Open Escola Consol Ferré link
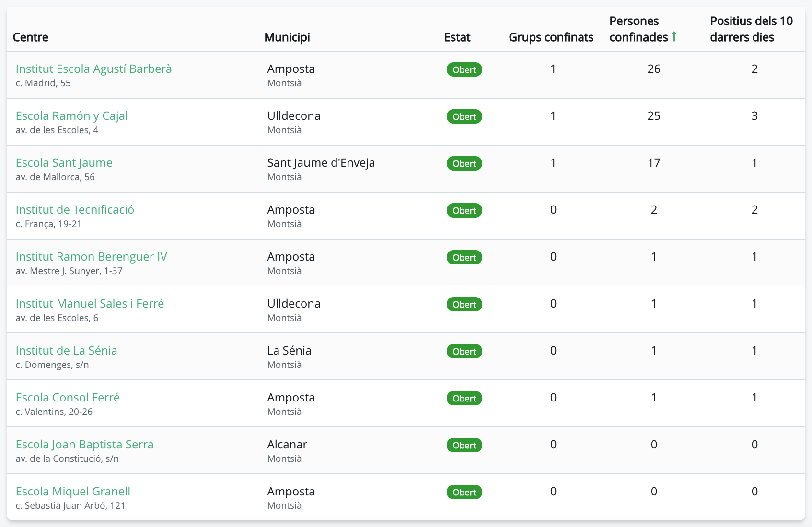 point(68,398)
